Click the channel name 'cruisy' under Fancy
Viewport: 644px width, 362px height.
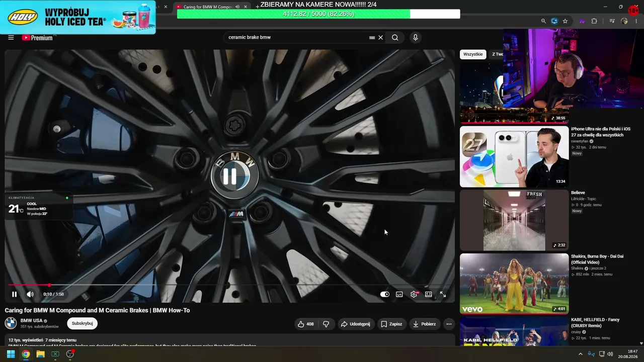(x=576, y=332)
